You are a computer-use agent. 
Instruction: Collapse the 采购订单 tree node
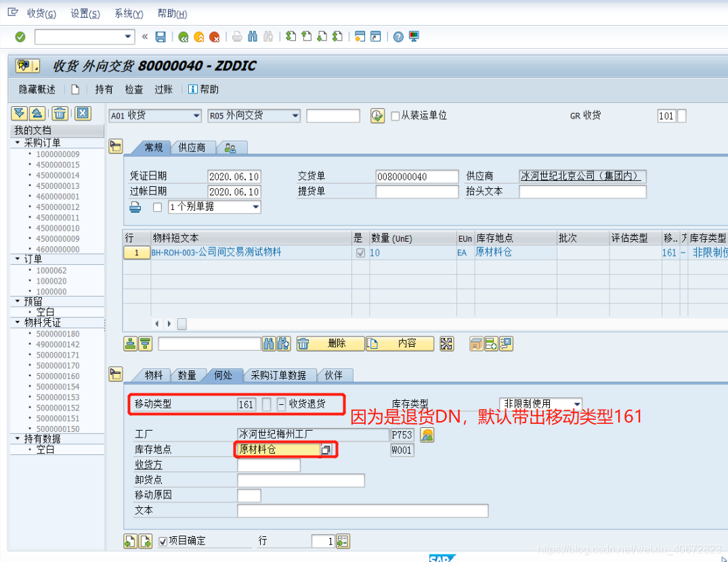tap(18, 142)
